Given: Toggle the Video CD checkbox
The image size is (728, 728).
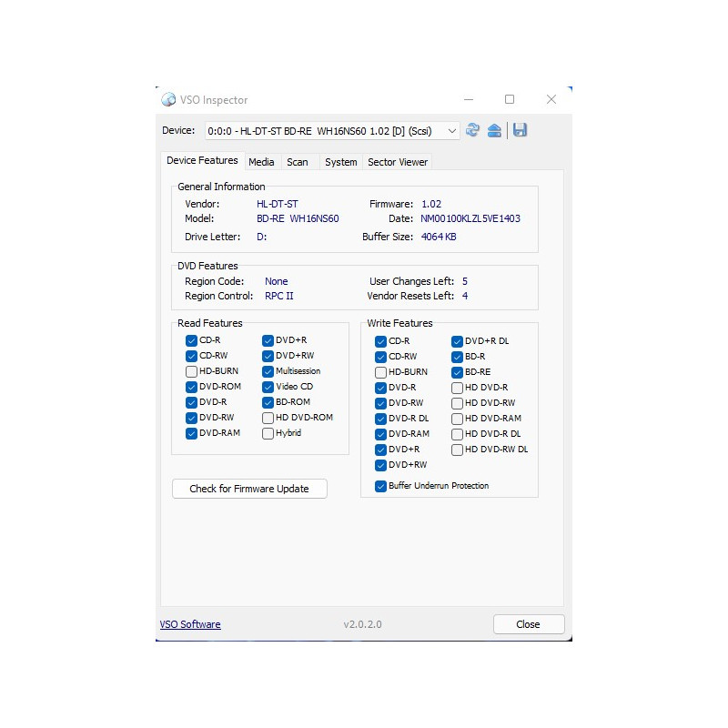Looking at the screenshot, I should point(268,387).
